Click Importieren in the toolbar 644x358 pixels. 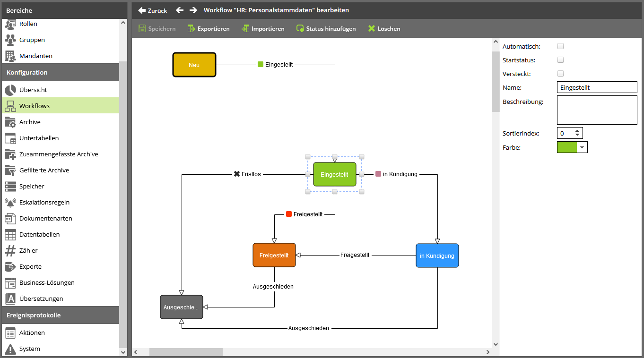(263, 29)
